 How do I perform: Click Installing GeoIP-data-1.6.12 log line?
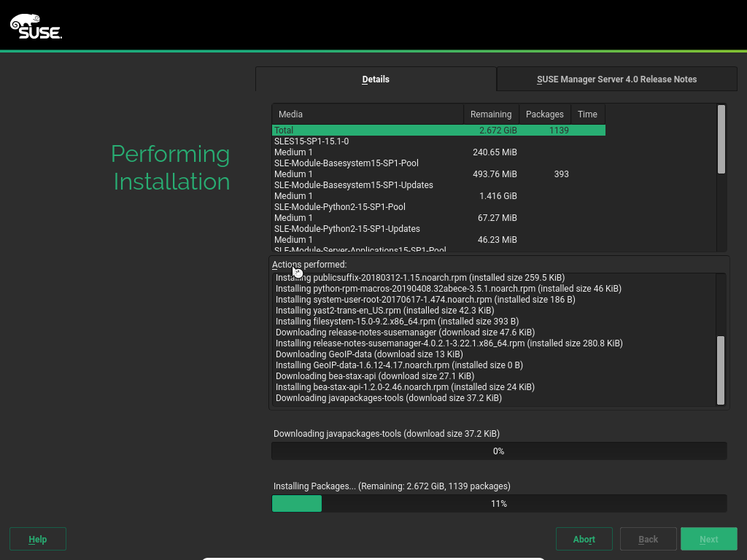tap(399, 365)
